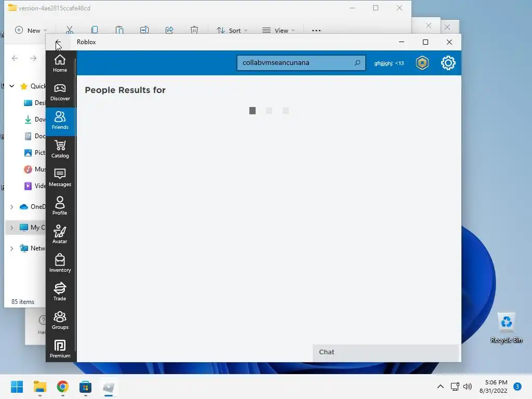532x399 pixels.
Task: Expand the Chat panel
Action: [x=386, y=352]
